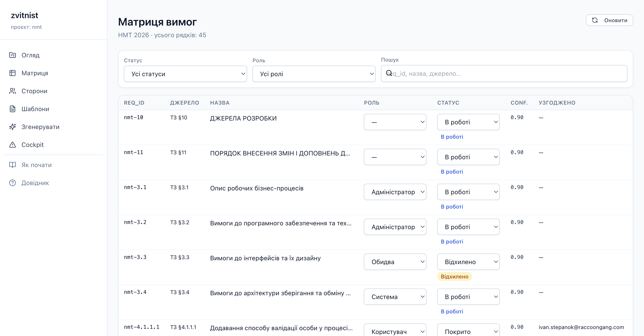Select the Згенерувати sparkle icon

(13, 127)
